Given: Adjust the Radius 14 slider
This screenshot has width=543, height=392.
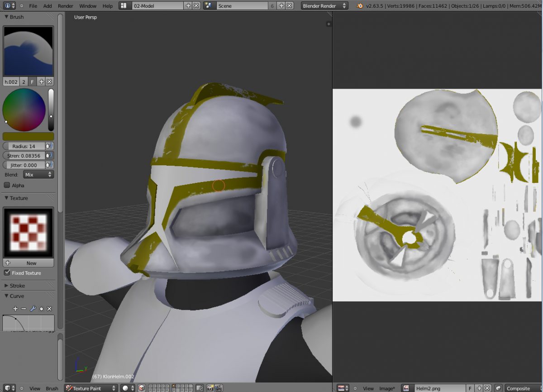Looking at the screenshot, I should [24, 146].
